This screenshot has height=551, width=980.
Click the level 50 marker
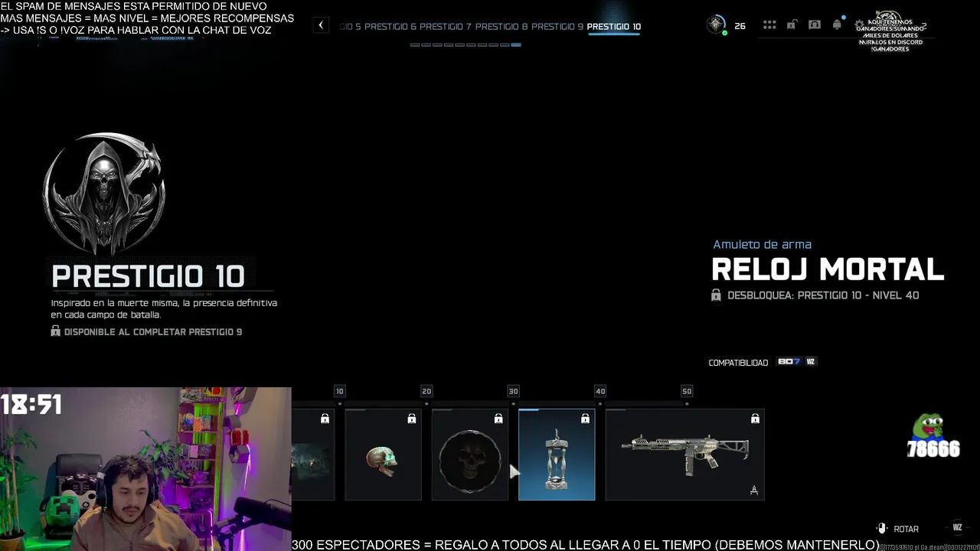pyautogui.click(x=687, y=391)
